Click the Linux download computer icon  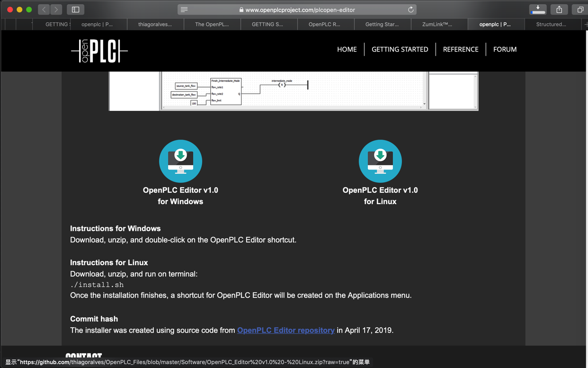(x=380, y=161)
